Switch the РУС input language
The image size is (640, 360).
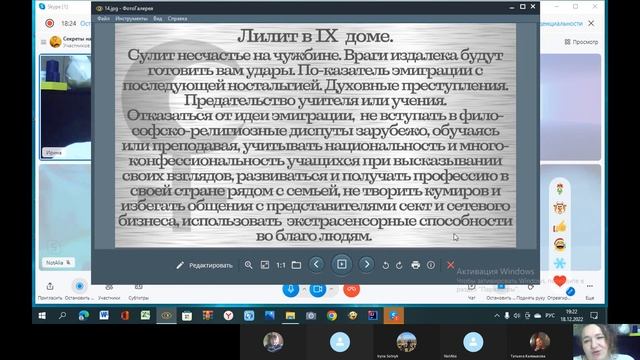(x=550, y=316)
